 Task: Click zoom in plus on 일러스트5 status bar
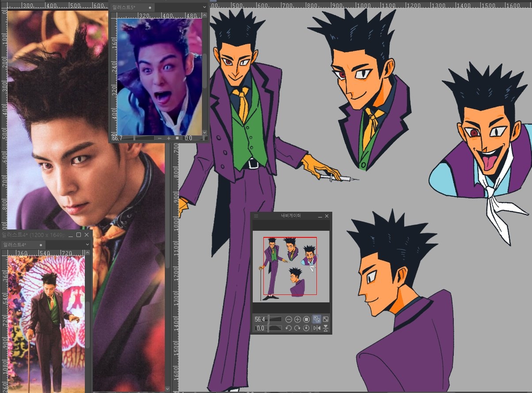click(x=169, y=138)
